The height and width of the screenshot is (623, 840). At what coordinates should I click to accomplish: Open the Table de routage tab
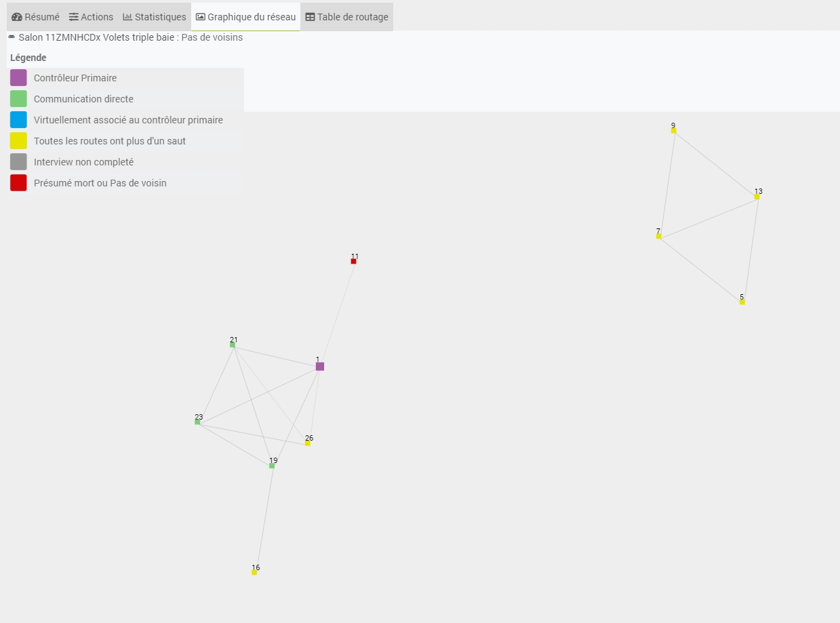click(x=346, y=17)
